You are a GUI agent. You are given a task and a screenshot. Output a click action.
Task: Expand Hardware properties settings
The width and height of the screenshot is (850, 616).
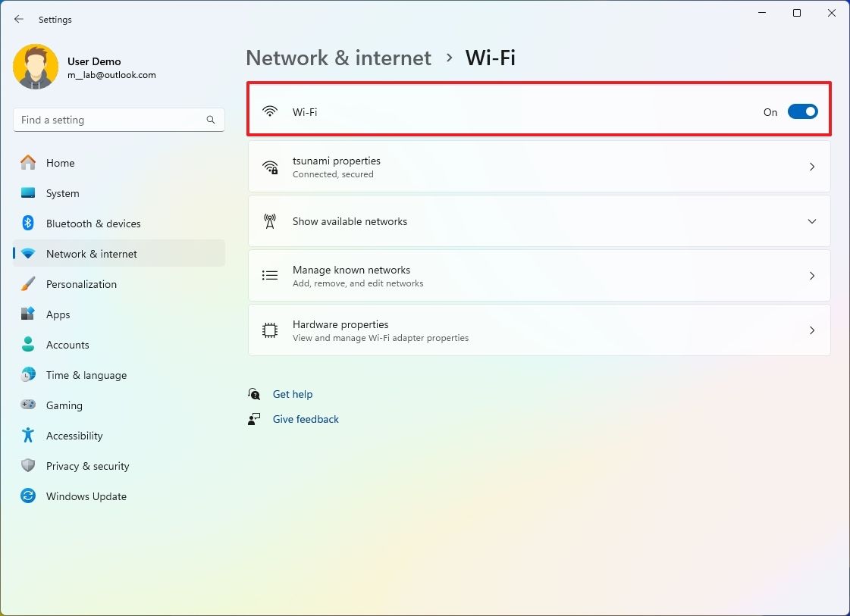811,330
